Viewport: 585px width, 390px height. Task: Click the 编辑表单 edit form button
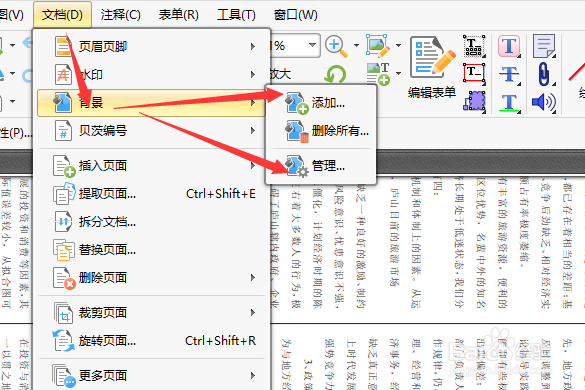pyautogui.click(x=432, y=67)
